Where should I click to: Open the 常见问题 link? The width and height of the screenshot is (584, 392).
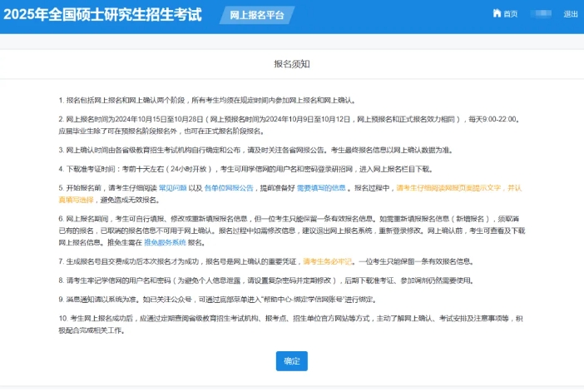click(174, 188)
